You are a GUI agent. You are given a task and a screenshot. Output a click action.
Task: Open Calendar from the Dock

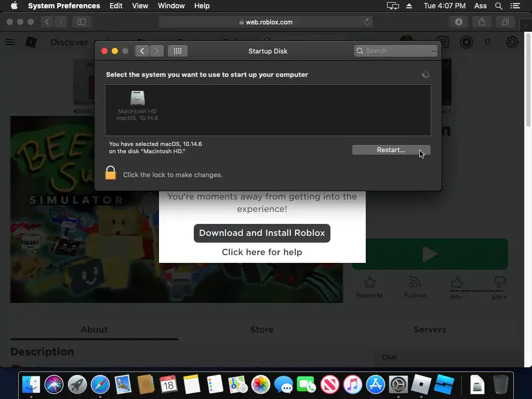pyautogui.click(x=168, y=384)
